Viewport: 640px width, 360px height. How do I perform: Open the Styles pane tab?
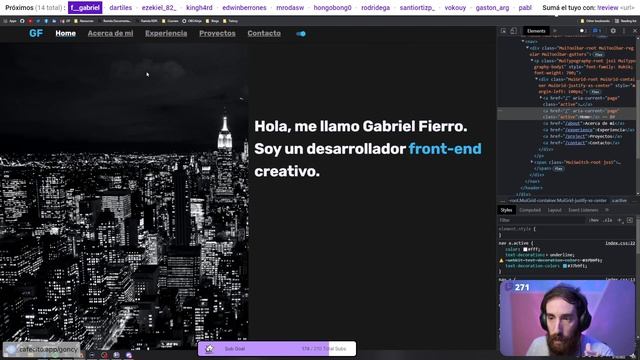click(507, 210)
